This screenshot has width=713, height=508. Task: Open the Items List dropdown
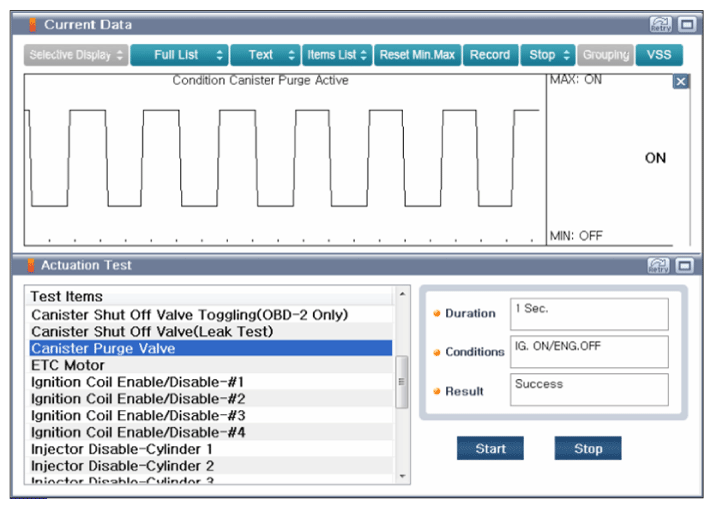tap(337, 55)
